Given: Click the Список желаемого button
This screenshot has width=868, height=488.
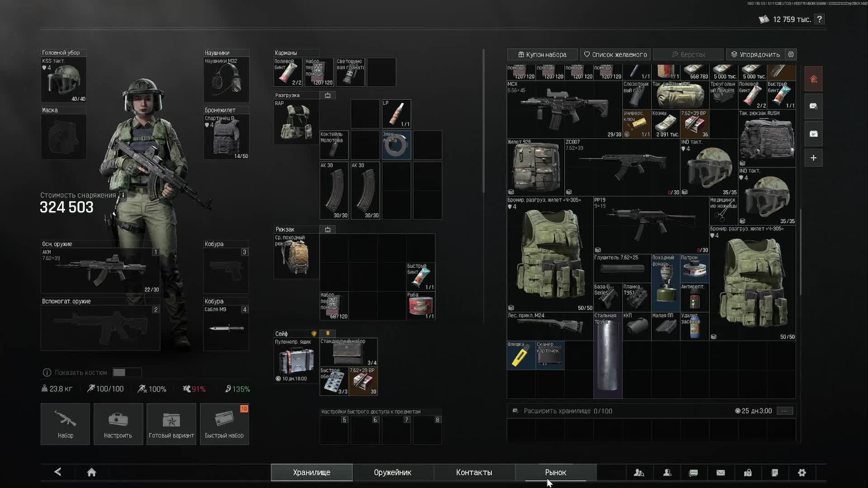Looking at the screenshot, I should coord(615,54).
